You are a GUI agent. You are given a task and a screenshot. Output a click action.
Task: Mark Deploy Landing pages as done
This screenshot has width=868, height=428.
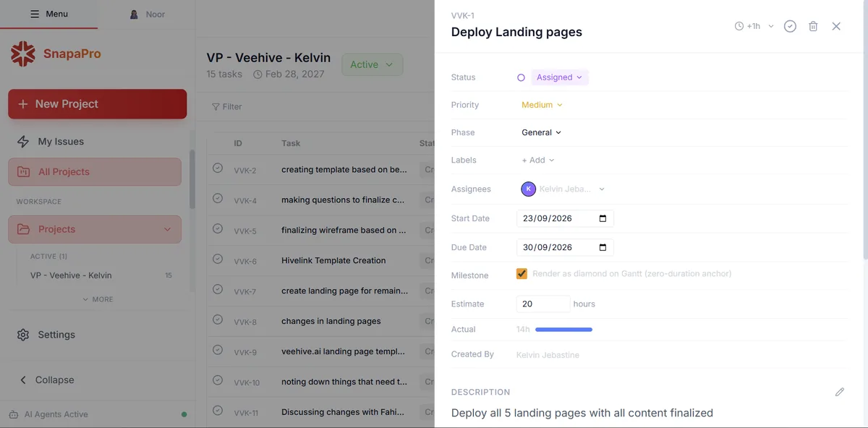[x=790, y=26]
